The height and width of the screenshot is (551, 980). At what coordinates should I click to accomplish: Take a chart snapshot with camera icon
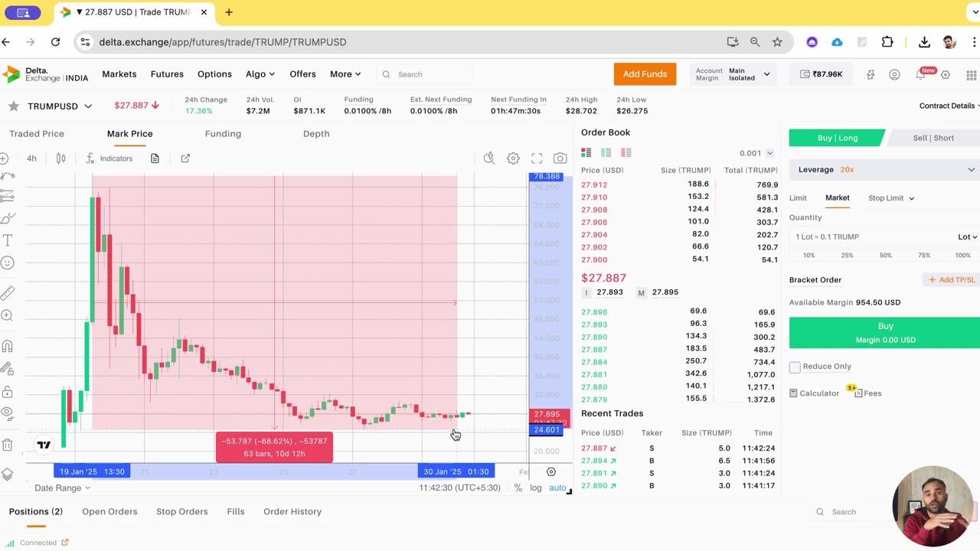click(560, 158)
